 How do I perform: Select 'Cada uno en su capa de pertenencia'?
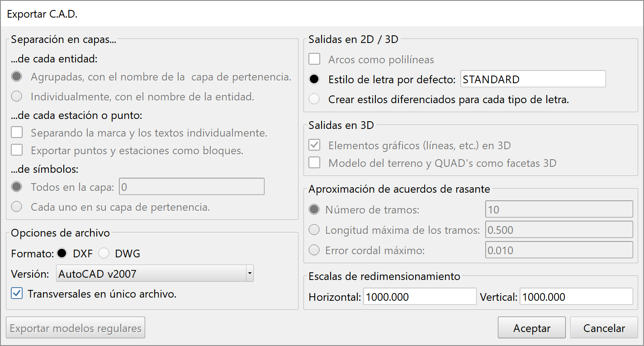pyautogui.click(x=17, y=206)
